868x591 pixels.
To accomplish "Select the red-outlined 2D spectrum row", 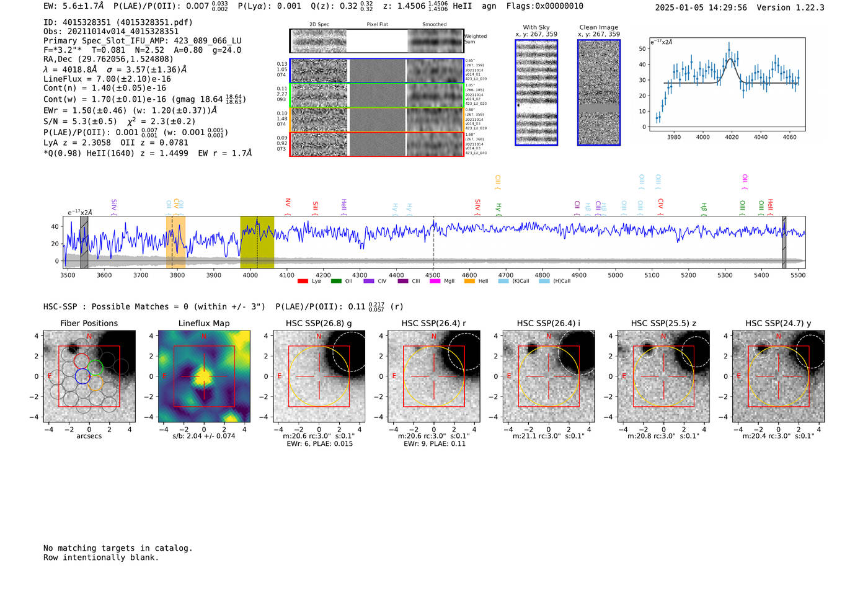I will point(376,144).
